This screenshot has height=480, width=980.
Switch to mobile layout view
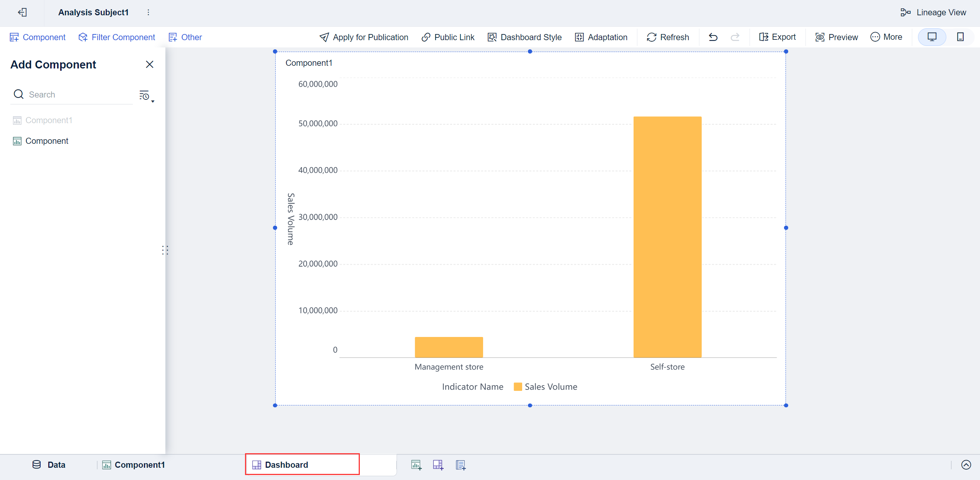(x=960, y=37)
